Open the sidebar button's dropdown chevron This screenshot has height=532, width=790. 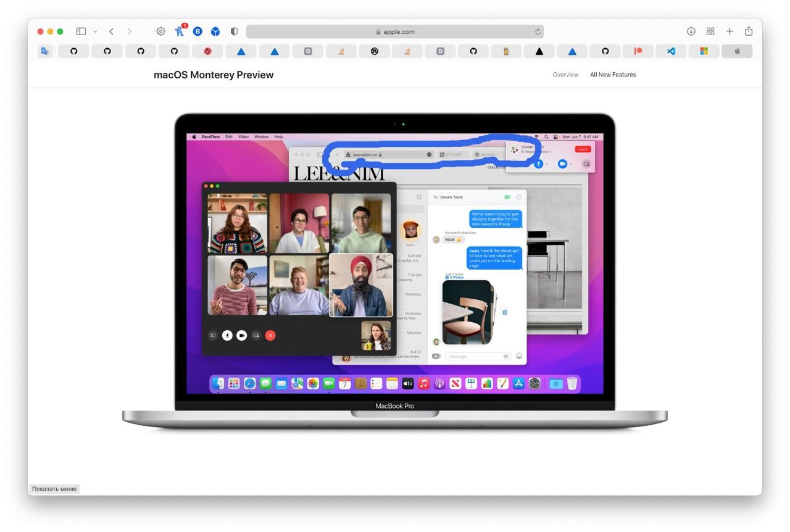95,31
